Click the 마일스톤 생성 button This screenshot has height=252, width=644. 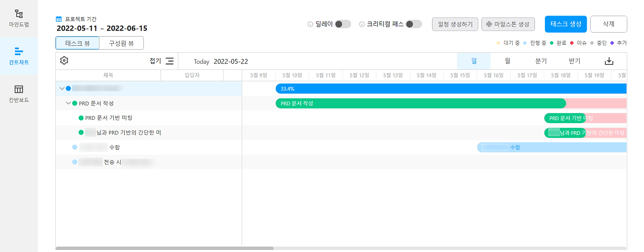pos(508,24)
